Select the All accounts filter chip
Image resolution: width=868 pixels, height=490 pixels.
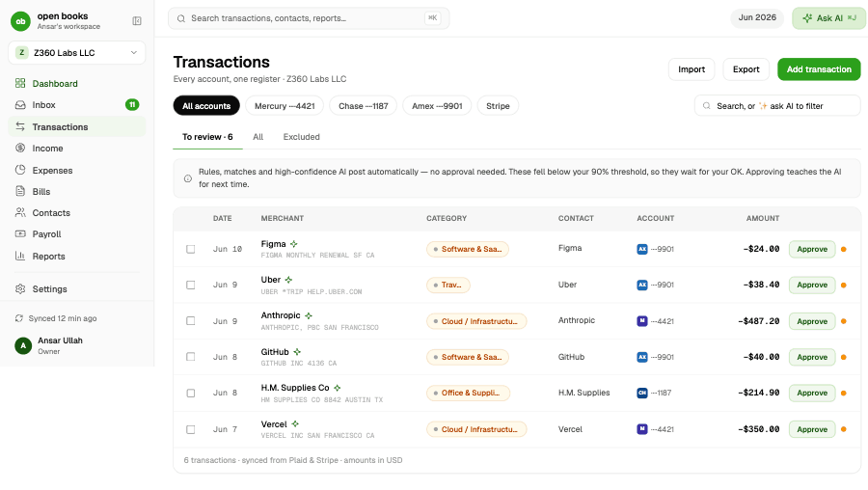click(x=206, y=106)
